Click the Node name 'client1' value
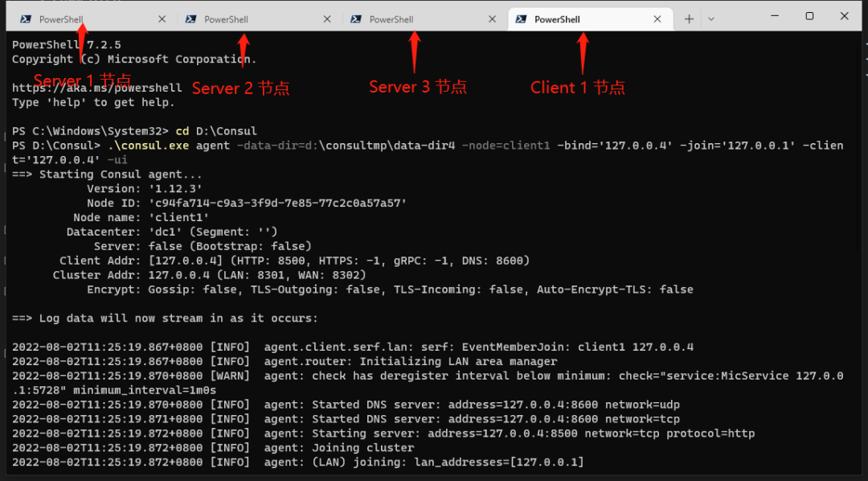The image size is (868, 481). coord(178,218)
